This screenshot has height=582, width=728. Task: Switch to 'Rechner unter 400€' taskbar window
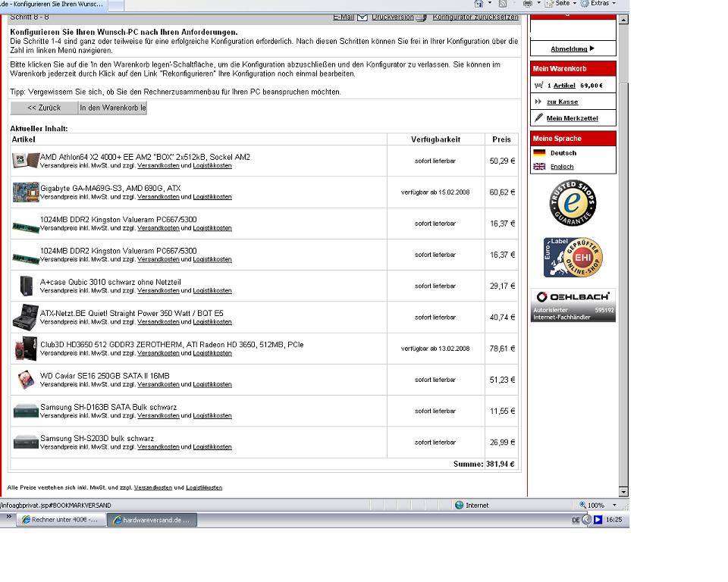60,520
